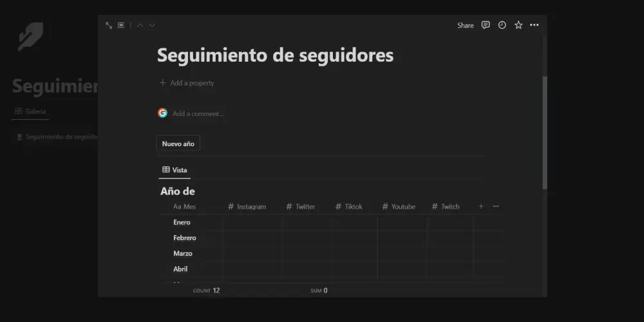Favorite this page with the star
Screen dimensions: 644x322
click(x=518, y=25)
